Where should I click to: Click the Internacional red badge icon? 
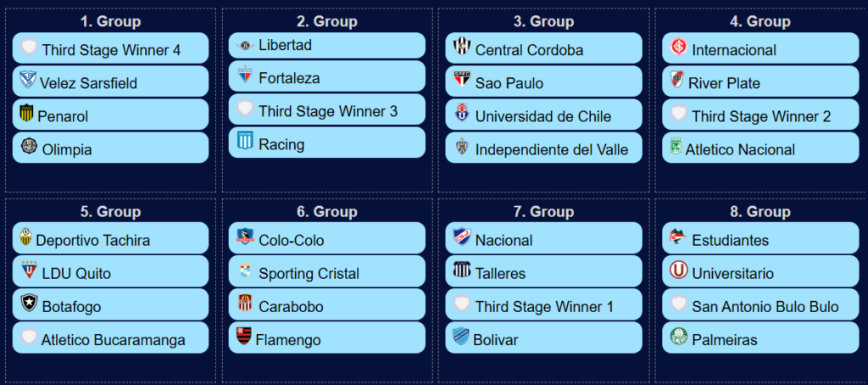point(678,47)
